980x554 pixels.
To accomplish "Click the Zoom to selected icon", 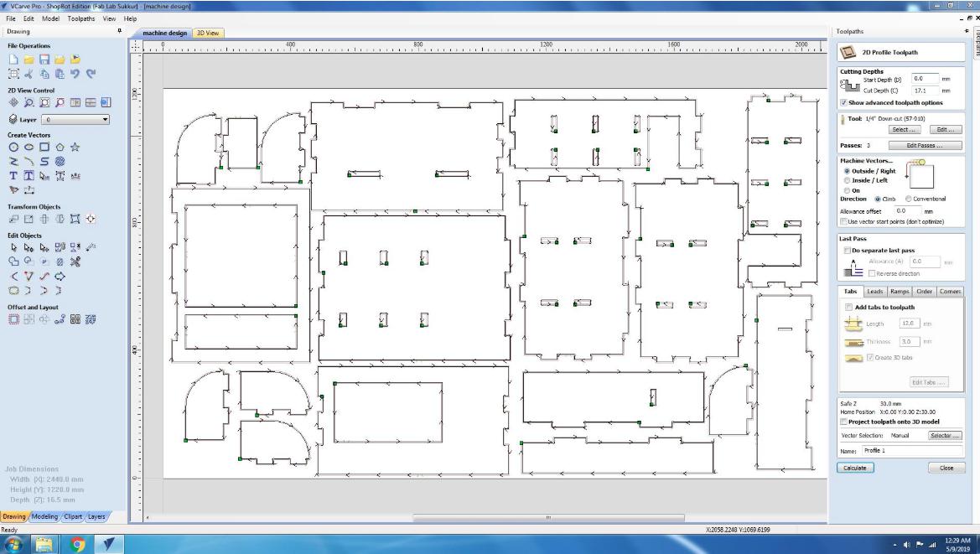I will point(60,102).
